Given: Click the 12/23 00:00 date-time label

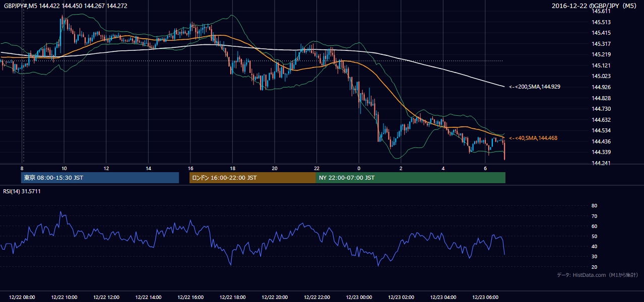Looking at the screenshot, I should 359,297.
